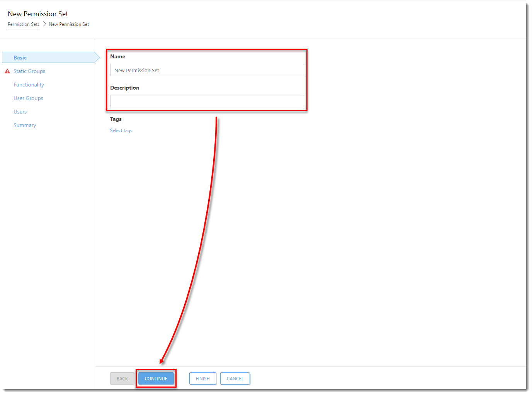Click the Description field label
This screenshot has height=395, width=532.
coord(125,88)
